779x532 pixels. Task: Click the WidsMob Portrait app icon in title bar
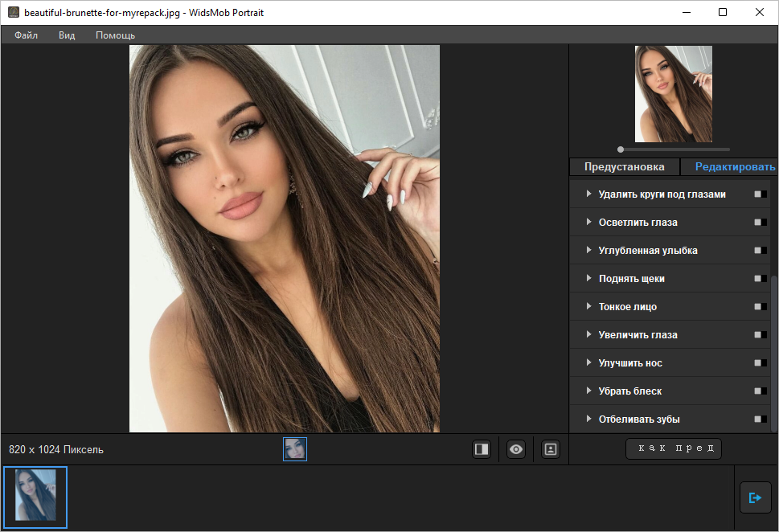[x=13, y=13]
